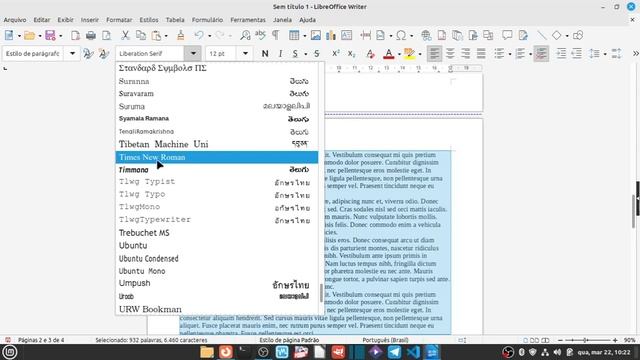Toggle Italic (I) formatting
This screenshot has height=360, width=640.
point(280,53)
